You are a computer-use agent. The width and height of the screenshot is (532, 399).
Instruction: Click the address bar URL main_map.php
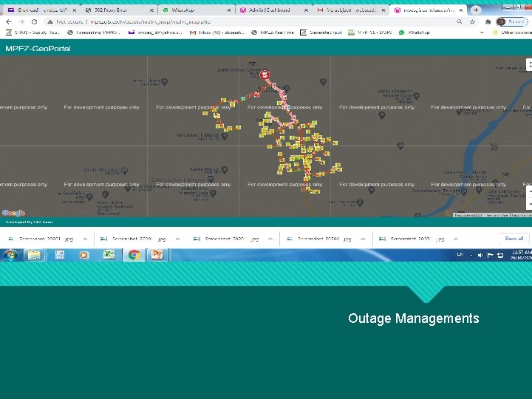pos(150,21)
